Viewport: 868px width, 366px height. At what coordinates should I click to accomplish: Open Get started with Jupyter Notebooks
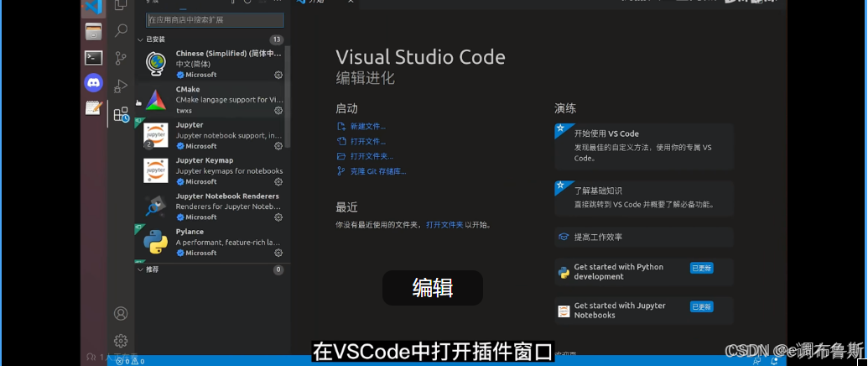coord(644,311)
